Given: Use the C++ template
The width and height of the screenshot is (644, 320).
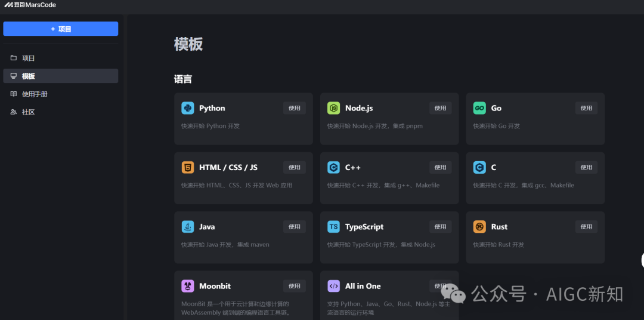Looking at the screenshot, I should tap(440, 167).
